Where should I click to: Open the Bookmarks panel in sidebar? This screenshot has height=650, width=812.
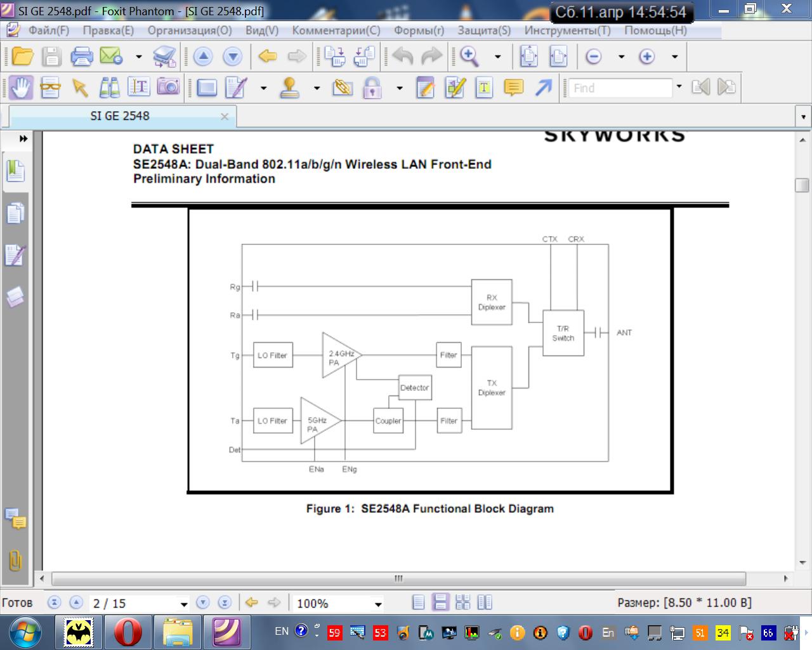click(x=15, y=171)
